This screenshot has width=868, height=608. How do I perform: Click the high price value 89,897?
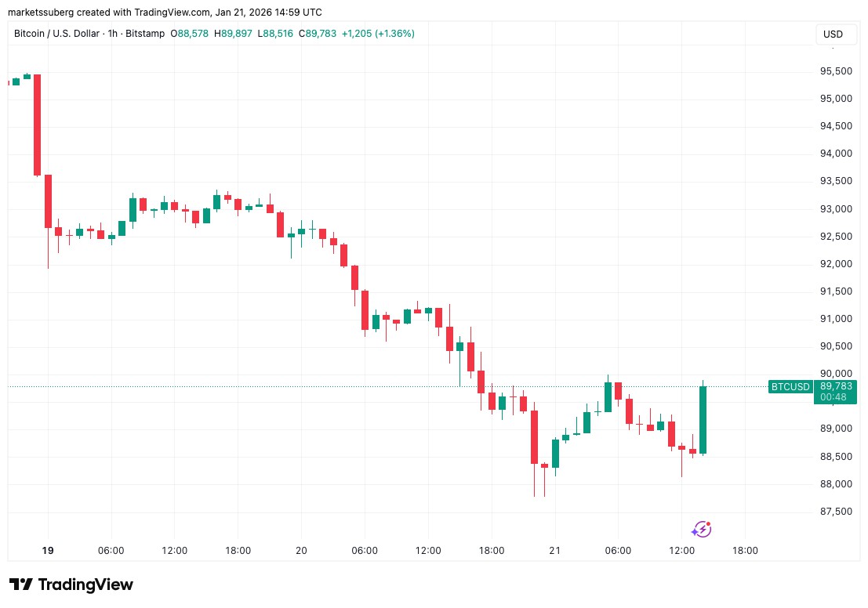point(236,34)
